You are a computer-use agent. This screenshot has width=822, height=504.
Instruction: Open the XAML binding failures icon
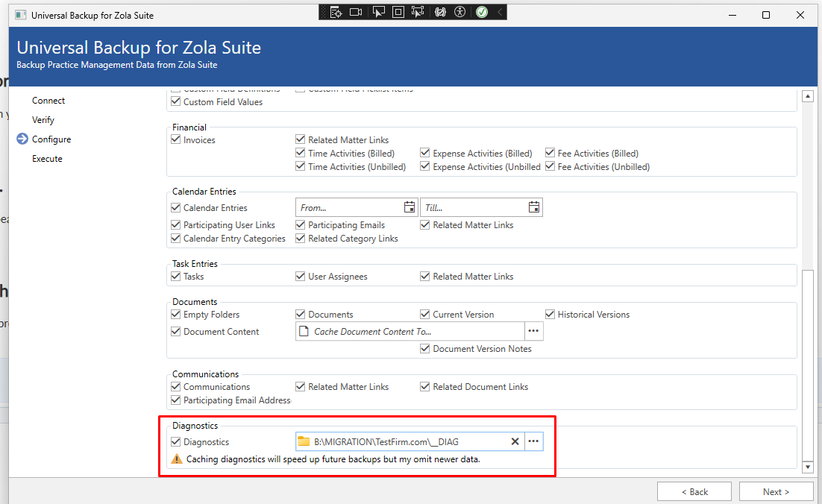[440, 12]
